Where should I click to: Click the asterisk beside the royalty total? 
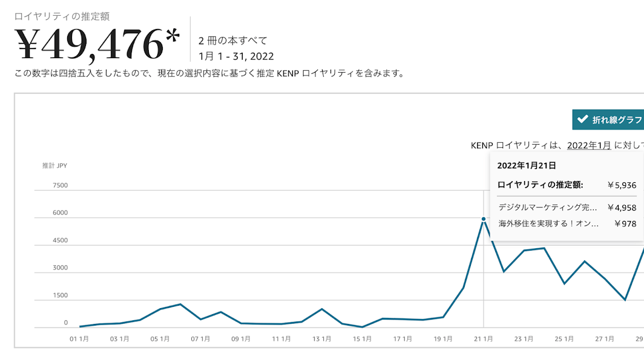point(172,38)
